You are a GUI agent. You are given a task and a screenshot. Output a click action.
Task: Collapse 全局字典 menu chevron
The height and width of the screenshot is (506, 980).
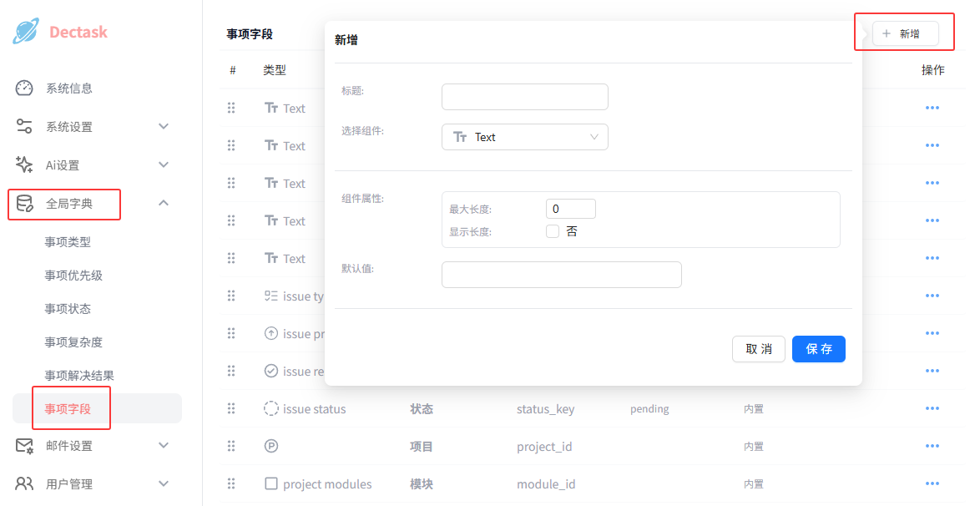[x=163, y=203]
